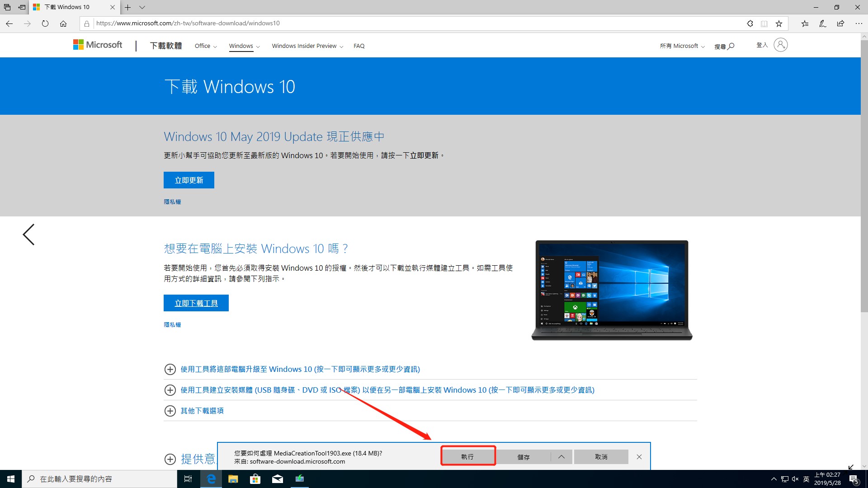The height and width of the screenshot is (488, 868).
Task: Open the Office dropdown menu
Action: click(206, 46)
